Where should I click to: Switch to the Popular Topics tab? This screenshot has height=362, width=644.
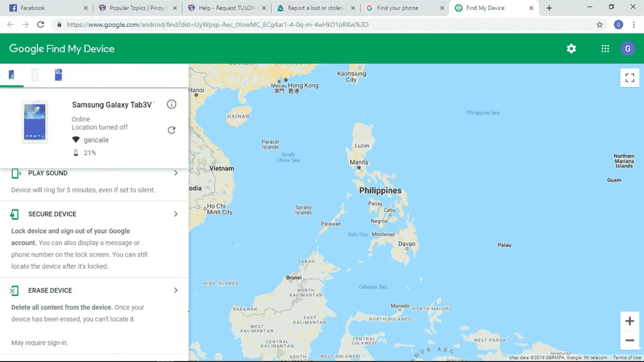[136, 8]
